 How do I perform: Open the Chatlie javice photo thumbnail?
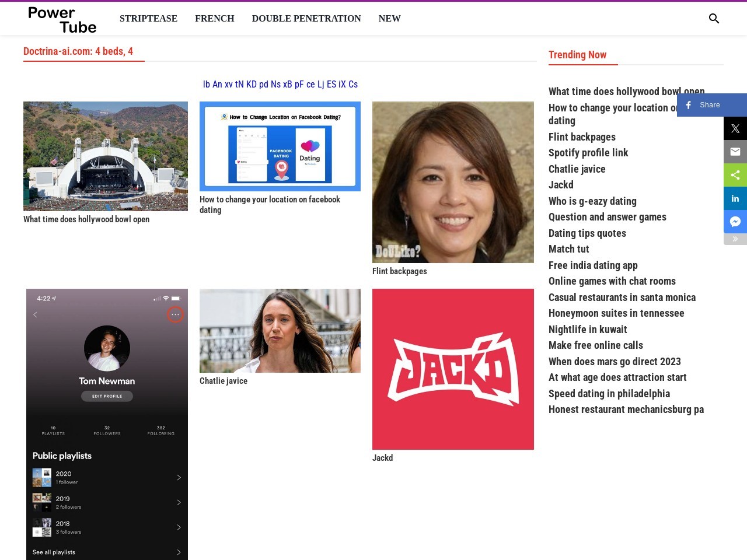(x=280, y=331)
